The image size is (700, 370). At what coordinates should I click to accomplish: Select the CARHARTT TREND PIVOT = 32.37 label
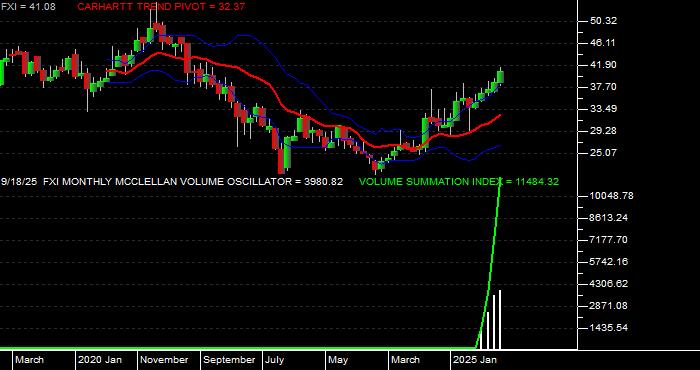click(x=161, y=7)
